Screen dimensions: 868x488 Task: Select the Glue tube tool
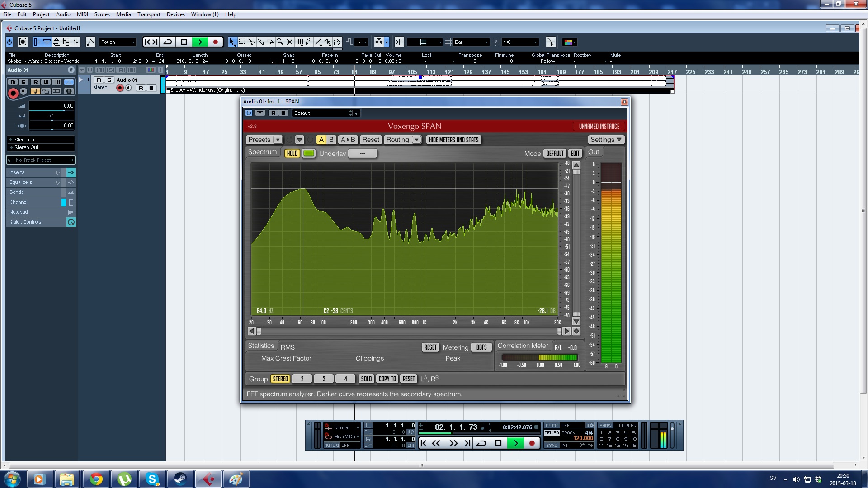261,42
